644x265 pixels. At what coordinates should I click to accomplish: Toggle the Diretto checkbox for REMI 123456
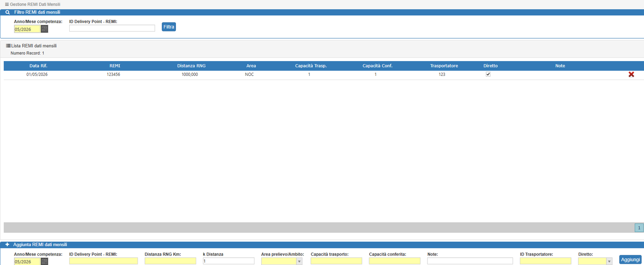488,74
